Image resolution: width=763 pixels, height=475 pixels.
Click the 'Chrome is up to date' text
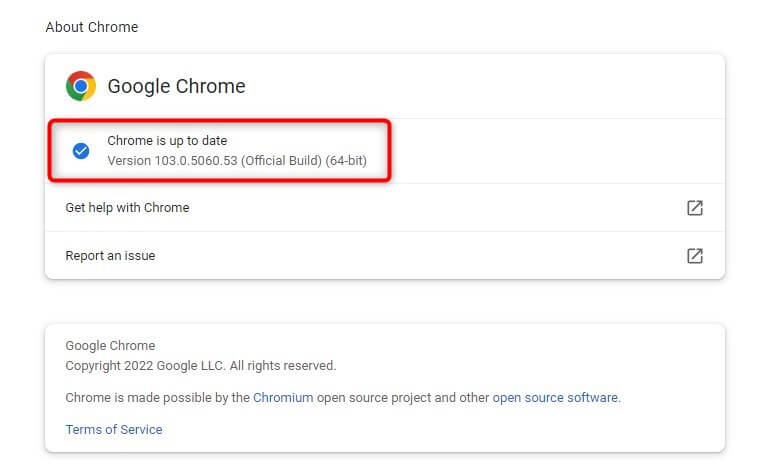coord(167,141)
